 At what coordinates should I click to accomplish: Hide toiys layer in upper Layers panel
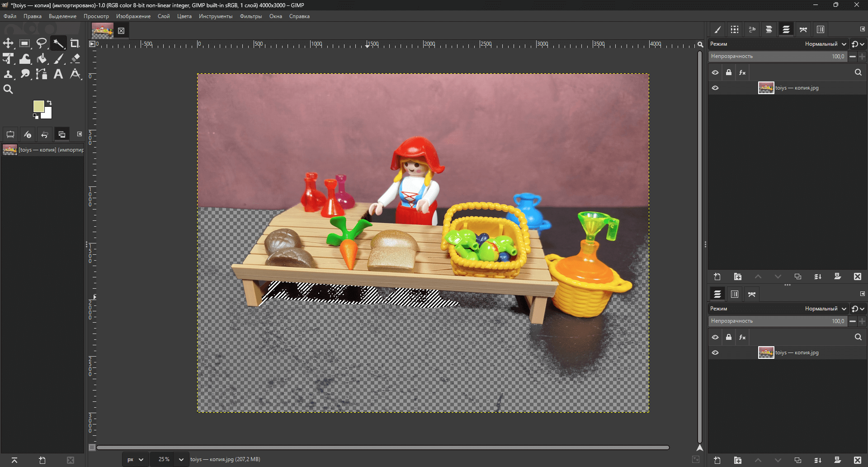pyautogui.click(x=715, y=88)
